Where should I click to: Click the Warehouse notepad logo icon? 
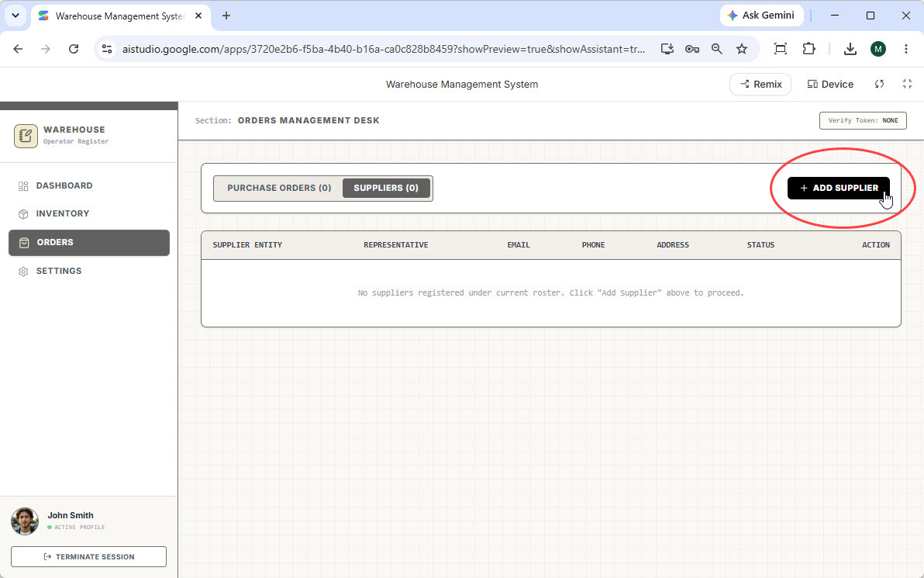click(x=26, y=136)
